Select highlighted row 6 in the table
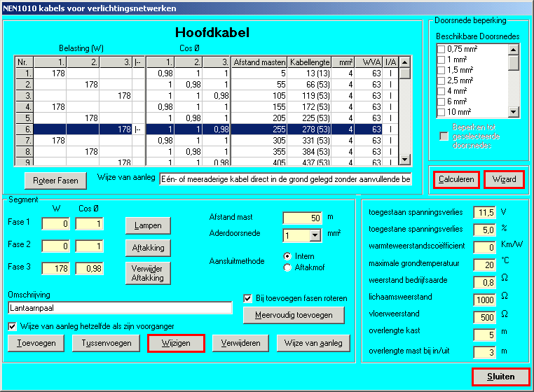 [x=206, y=129]
